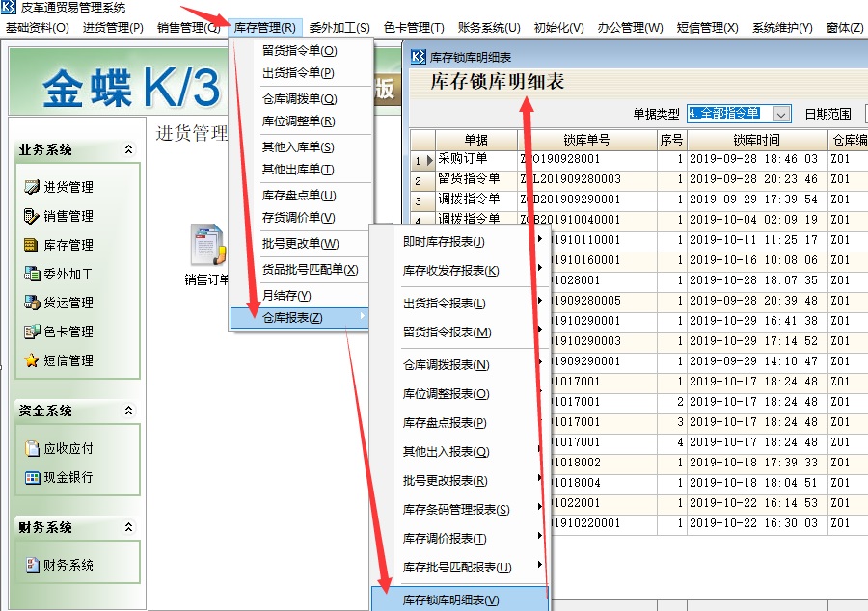Viewport: 868px width, 611px height.
Task: Open 应收应付 under 资金系统
Action: pos(32,448)
